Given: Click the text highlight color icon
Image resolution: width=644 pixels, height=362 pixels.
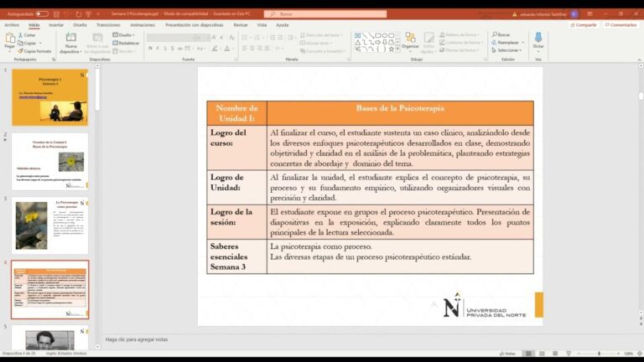Looking at the screenshot, I should tap(215, 49).
